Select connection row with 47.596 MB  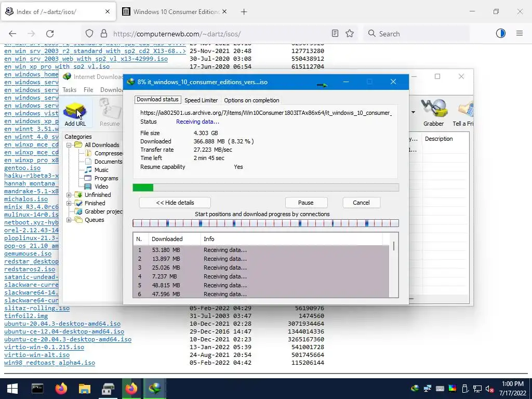[x=261, y=294]
